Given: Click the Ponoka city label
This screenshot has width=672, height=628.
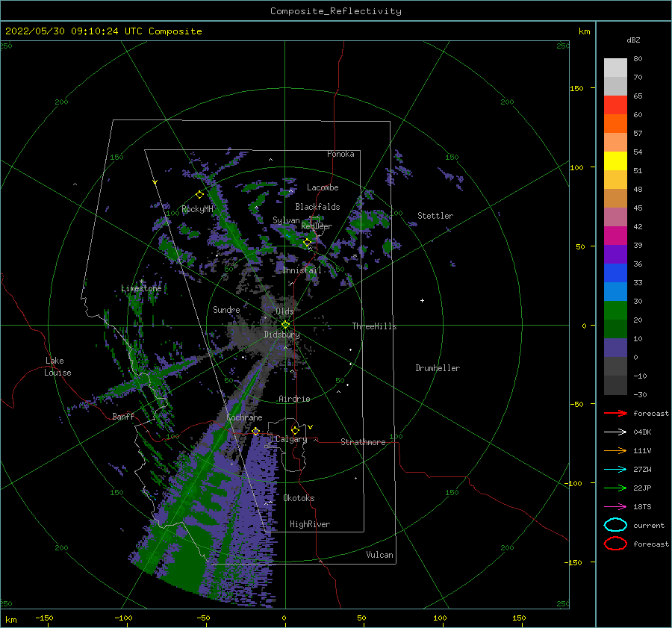Looking at the screenshot, I should click(340, 154).
